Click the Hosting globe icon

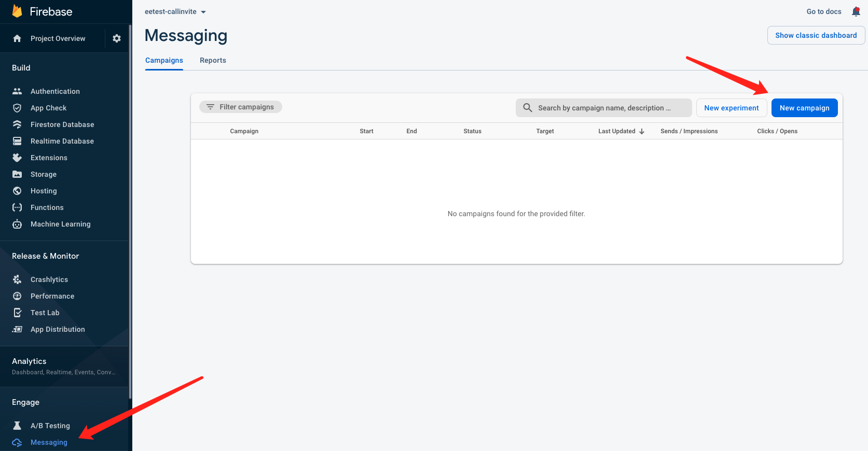tap(17, 191)
